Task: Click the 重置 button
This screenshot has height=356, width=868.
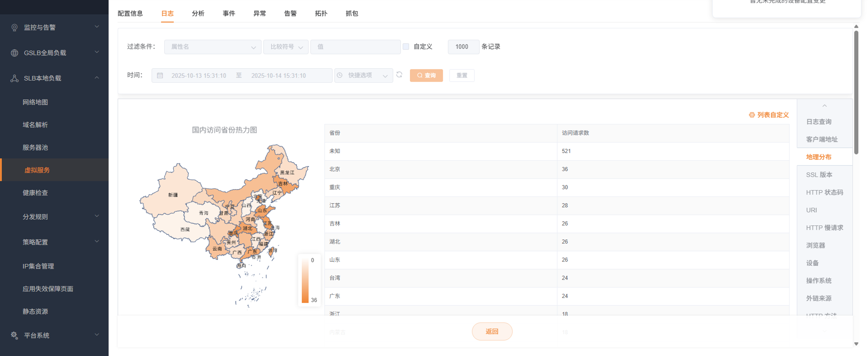Action: point(461,75)
